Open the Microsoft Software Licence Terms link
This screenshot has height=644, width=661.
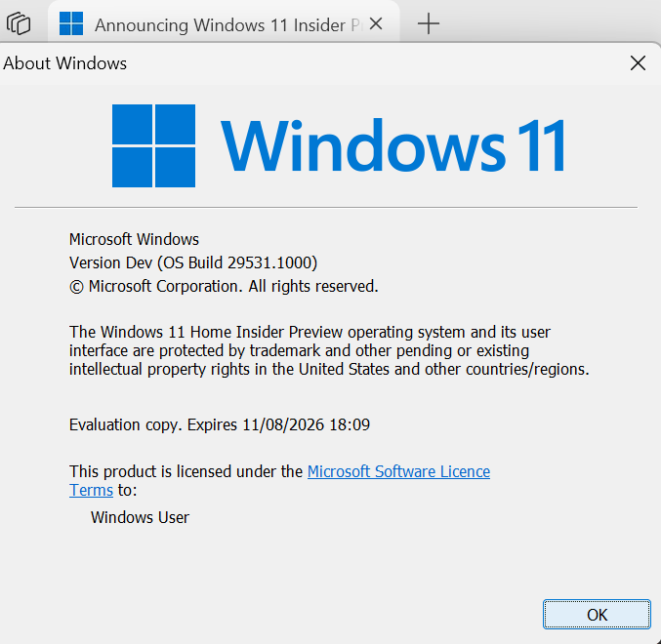(x=398, y=471)
